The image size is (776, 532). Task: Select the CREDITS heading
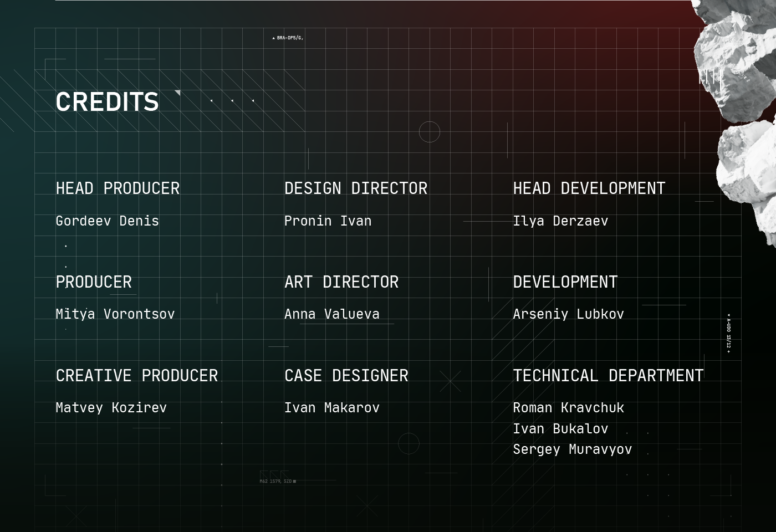107,102
